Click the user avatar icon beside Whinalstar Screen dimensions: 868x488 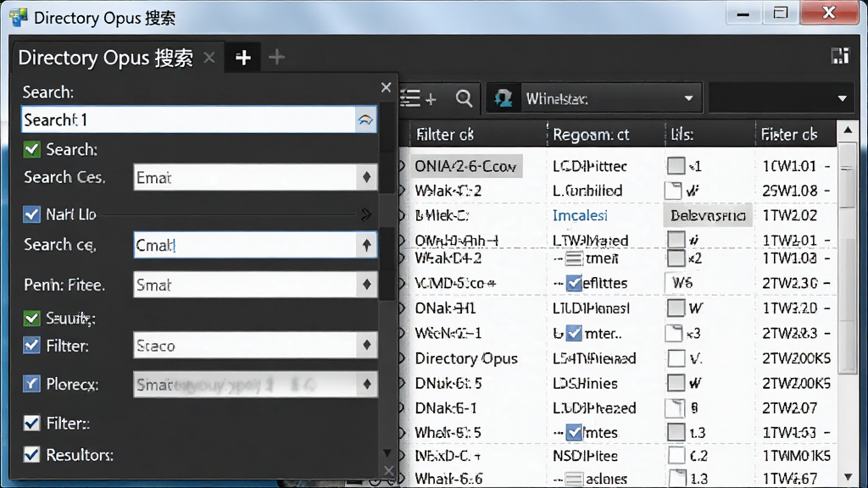pyautogui.click(x=504, y=98)
